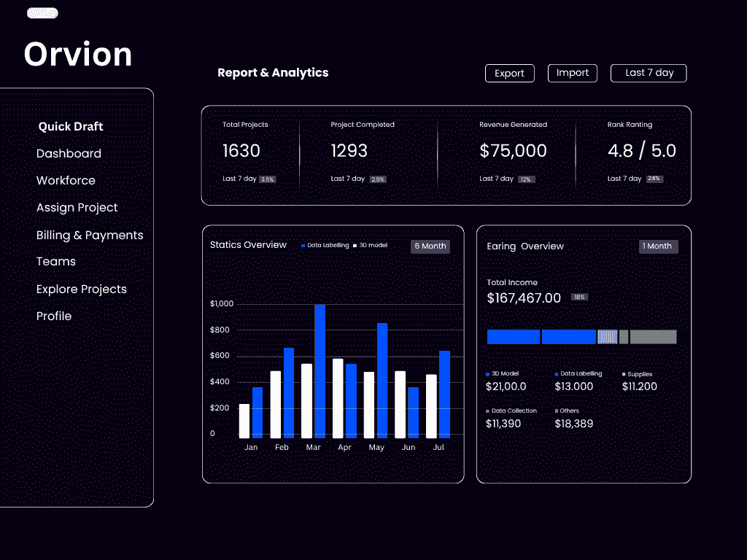Click the 3.5% badge under Total Projects

point(268,179)
